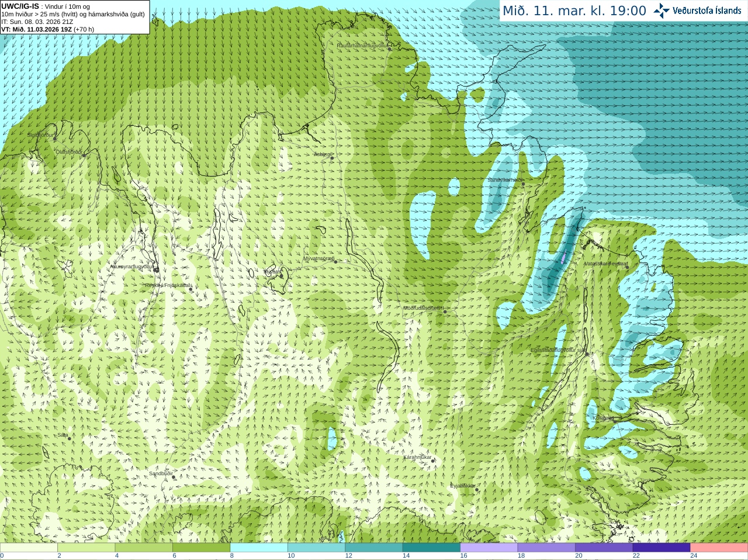
Task: Select the Möðrudalsöræfi II station label
Action: (424, 308)
